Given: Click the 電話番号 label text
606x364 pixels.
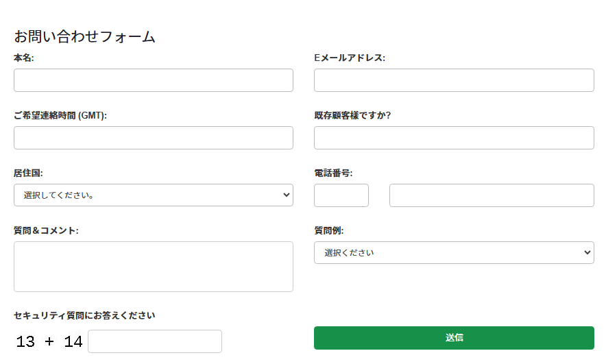Looking at the screenshot, I should click(333, 173).
